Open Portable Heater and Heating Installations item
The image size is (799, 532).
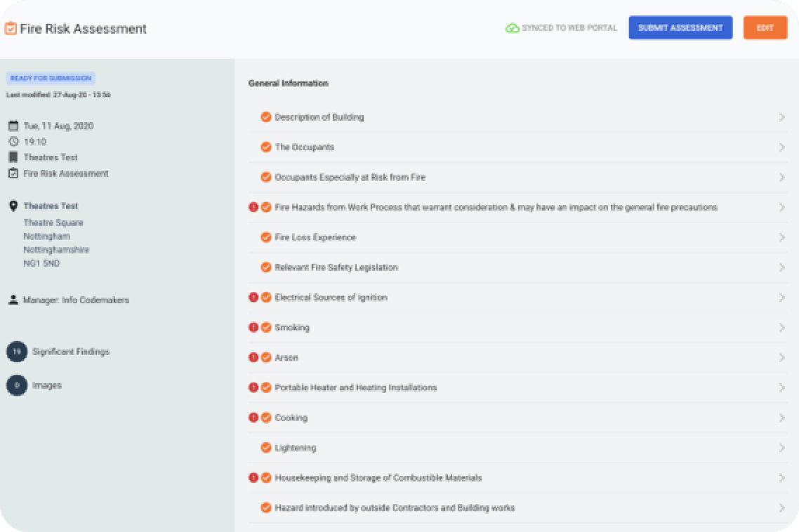(x=355, y=388)
